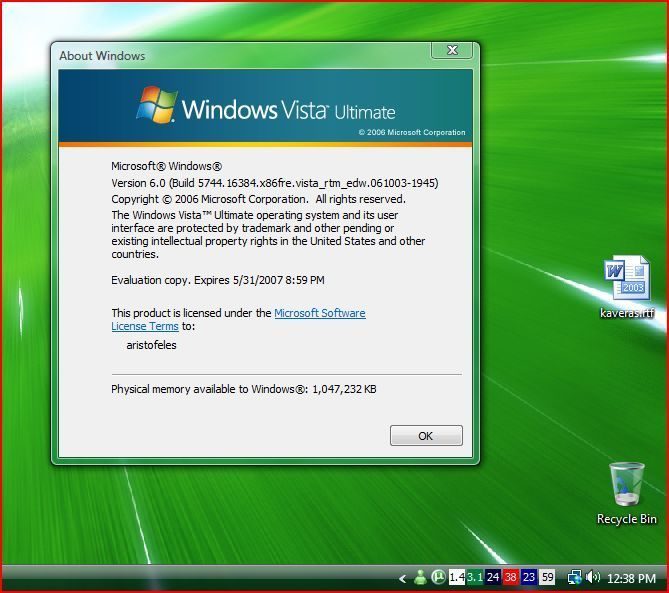Click the About Windows title text
669x593 pixels.
[102, 56]
